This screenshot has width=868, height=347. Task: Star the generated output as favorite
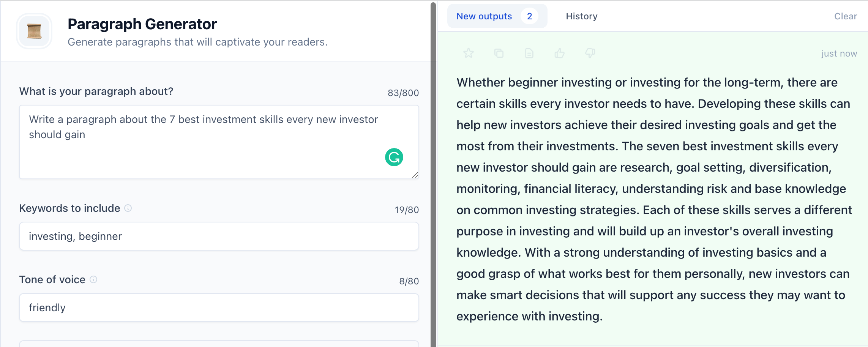pos(469,53)
